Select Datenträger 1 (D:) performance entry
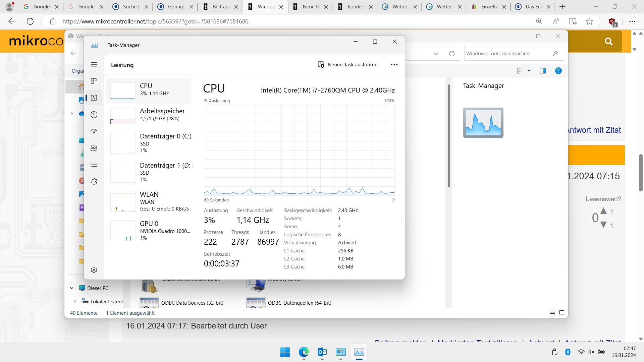644x362 pixels. tap(149, 172)
